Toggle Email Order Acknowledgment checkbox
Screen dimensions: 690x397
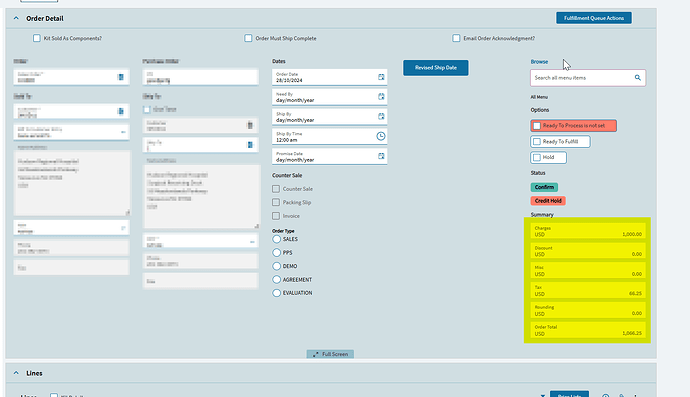pyautogui.click(x=456, y=38)
